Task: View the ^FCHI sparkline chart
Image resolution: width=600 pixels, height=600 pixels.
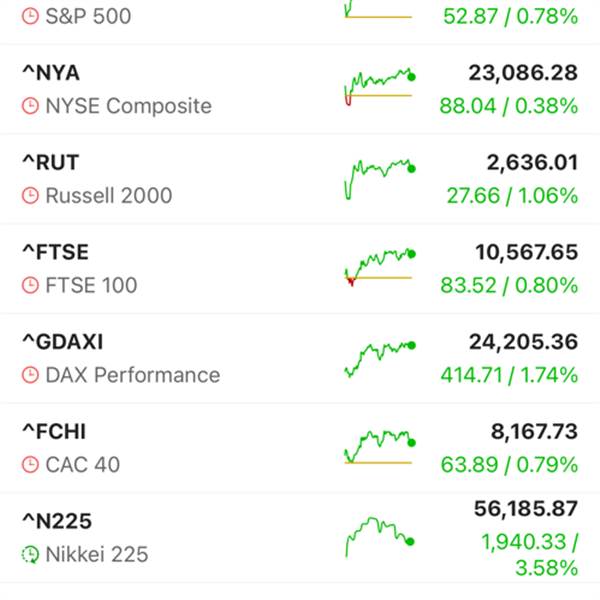Action: pyautogui.click(x=378, y=446)
